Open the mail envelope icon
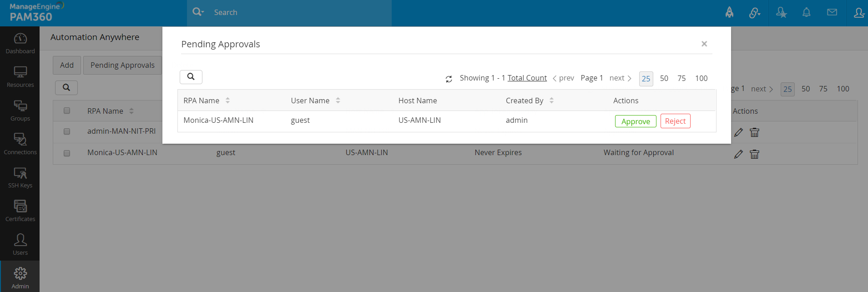 point(832,12)
